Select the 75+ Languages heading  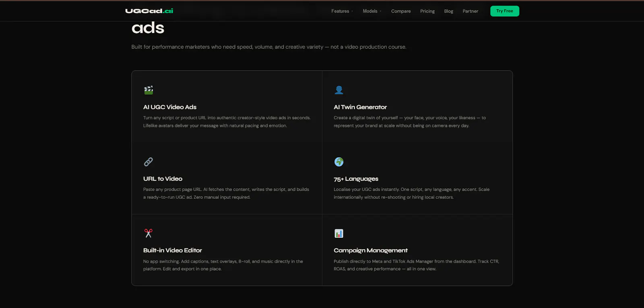coord(356,179)
